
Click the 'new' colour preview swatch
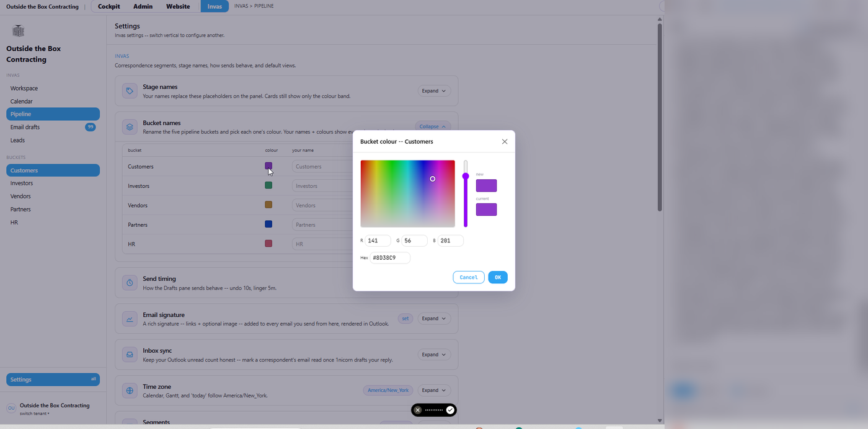pyautogui.click(x=486, y=185)
